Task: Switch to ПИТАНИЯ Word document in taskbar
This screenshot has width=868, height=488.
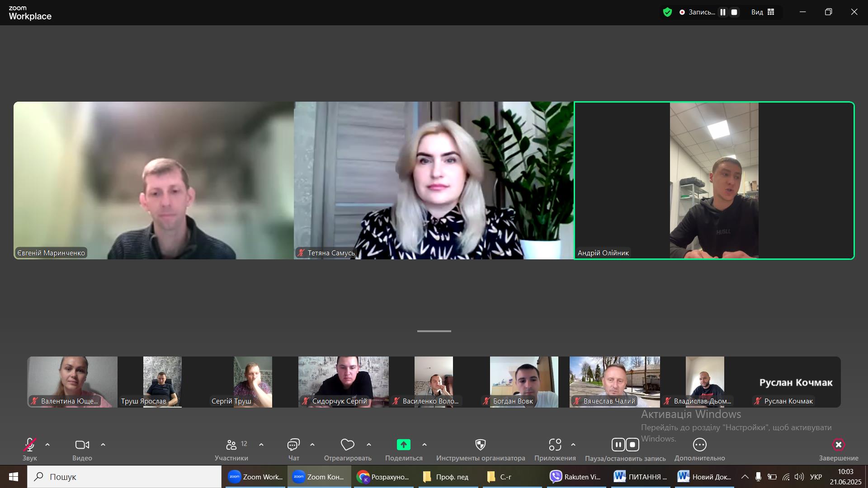Action: click(x=640, y=477)
